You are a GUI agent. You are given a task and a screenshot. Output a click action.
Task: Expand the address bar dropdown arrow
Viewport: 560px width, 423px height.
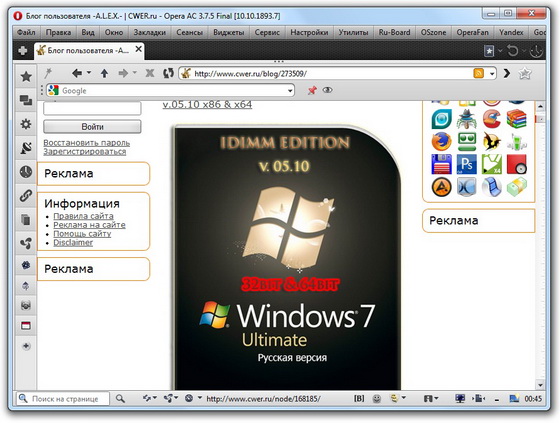492,74
